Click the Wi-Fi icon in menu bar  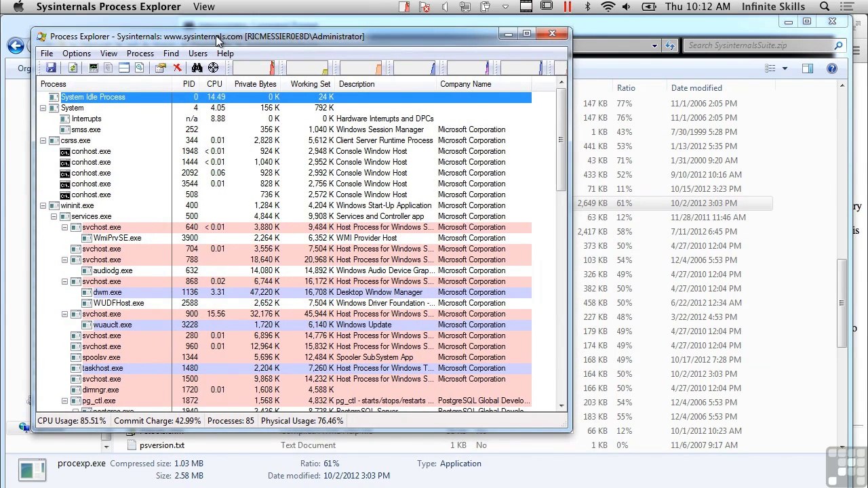(608, 7)
